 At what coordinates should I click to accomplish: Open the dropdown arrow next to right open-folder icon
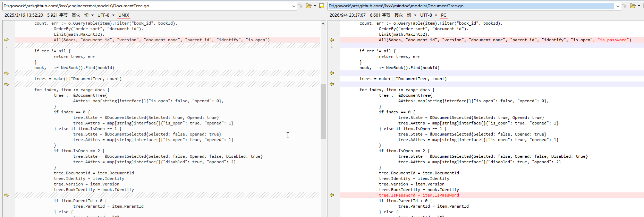click(639, 6)
